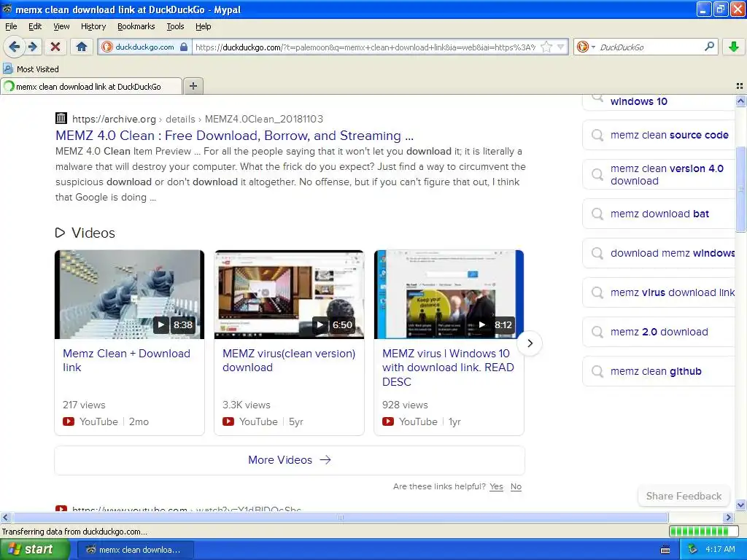Show next videos with the carousel arrow
The width and height of the screenshot is (747, 560).
pyautogui.click(x=530, y=343)
